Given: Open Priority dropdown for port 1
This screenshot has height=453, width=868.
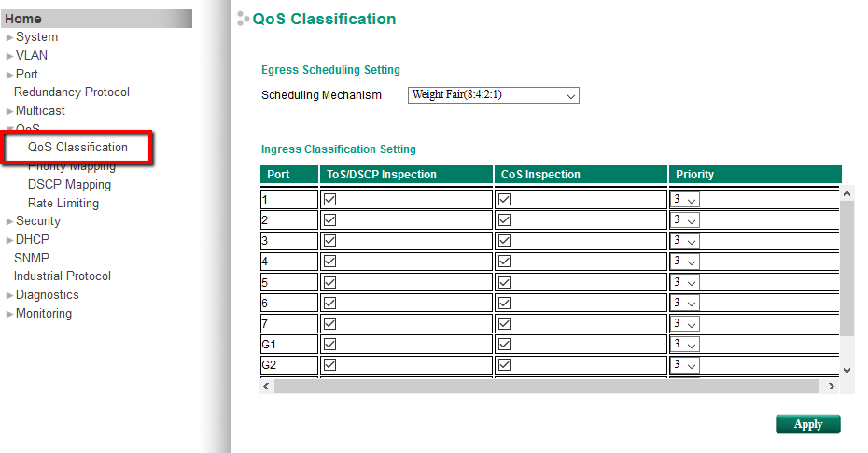Looking at the screenshot, I should point(685,200).
